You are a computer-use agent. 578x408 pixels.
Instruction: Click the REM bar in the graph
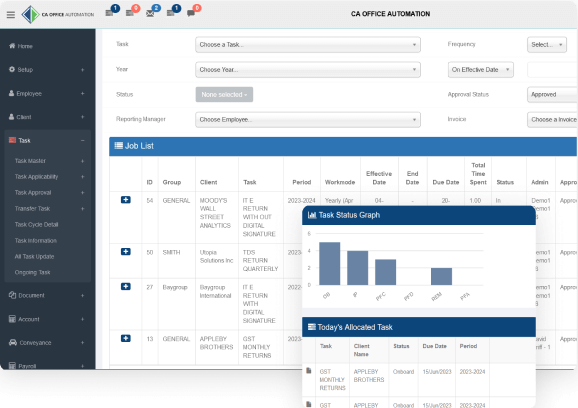(442, 276)
